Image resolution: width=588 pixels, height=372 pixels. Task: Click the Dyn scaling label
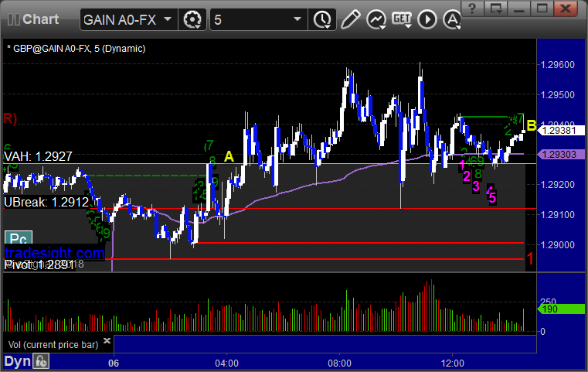(x=18, y=361)
